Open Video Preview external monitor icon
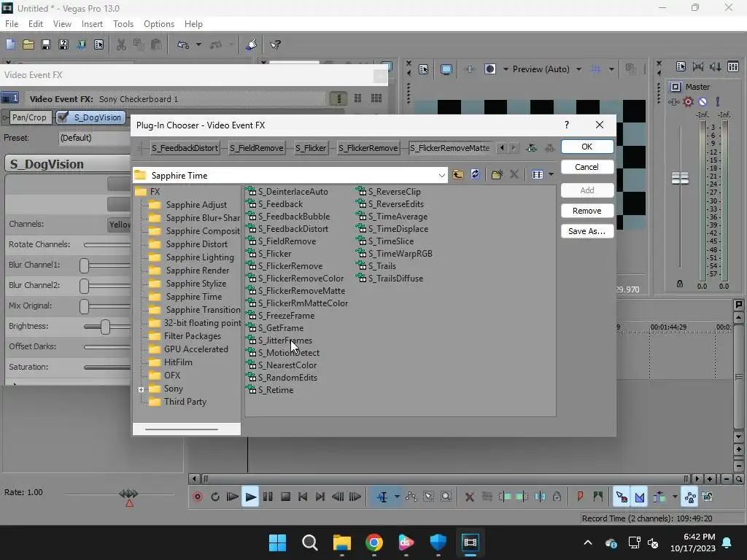 coord(446,69)
